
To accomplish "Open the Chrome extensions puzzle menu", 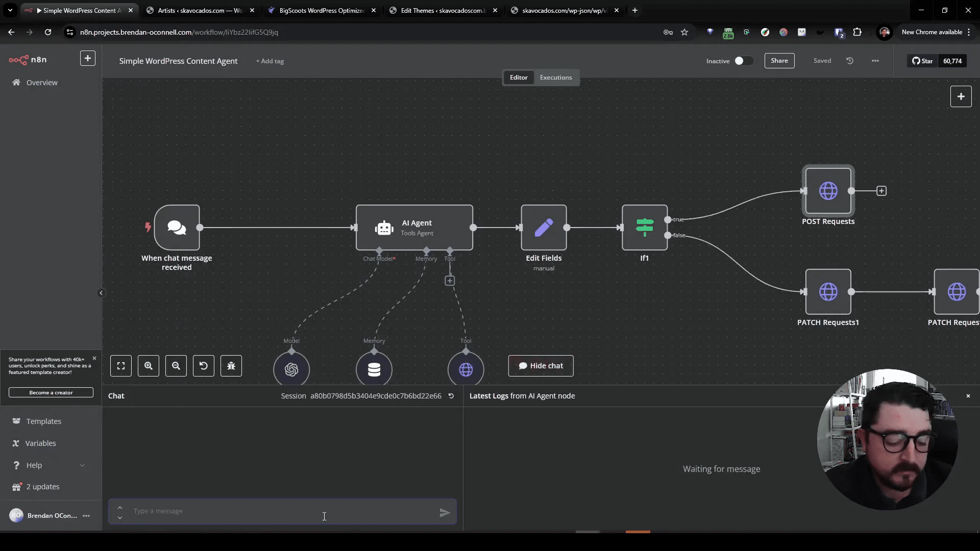I will coord(857,32).
